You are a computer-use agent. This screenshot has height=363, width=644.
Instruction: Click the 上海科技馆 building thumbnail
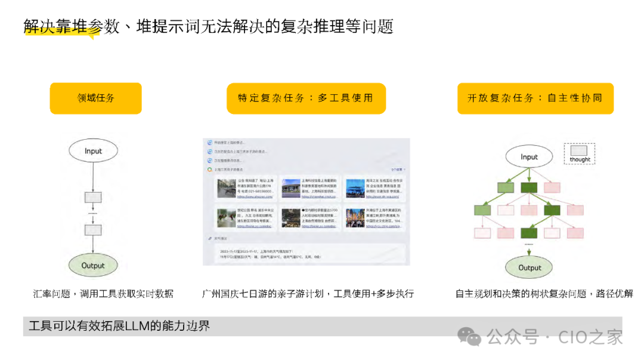click(291, 189)
